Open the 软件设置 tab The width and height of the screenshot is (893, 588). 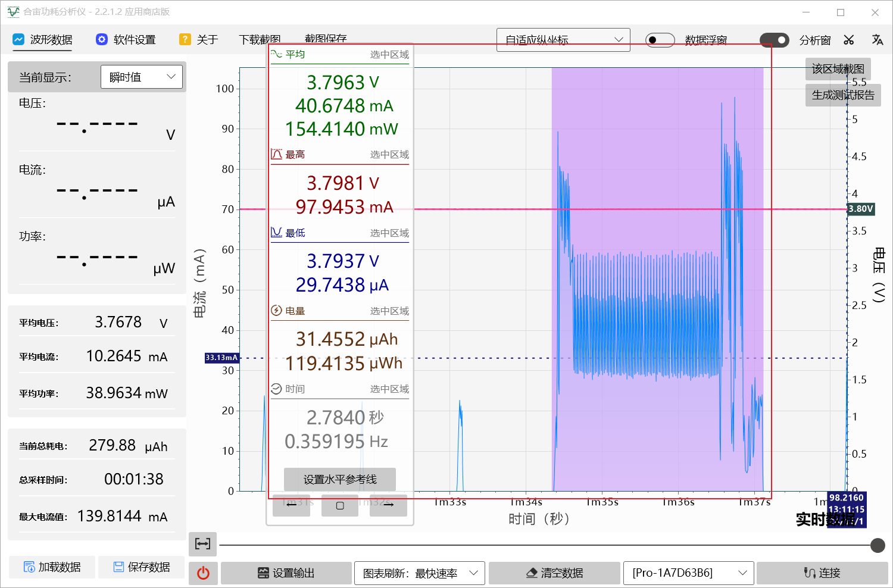[126, 39]
